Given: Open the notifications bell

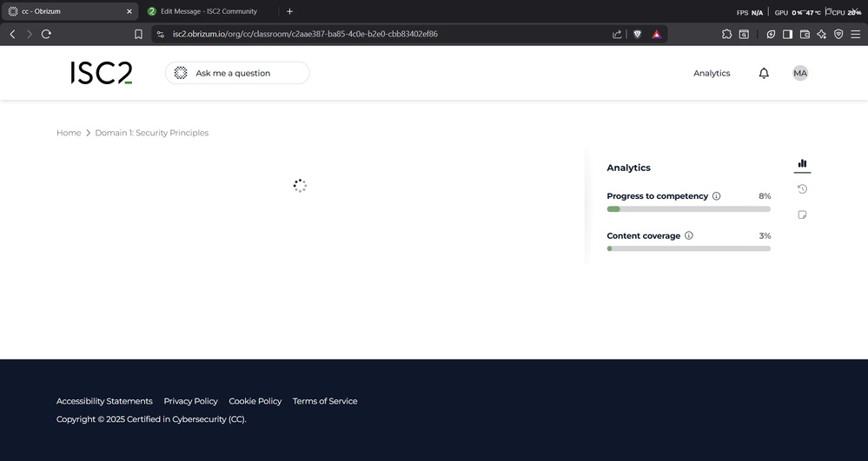Looking at the screenshot, I should point(764,73).
